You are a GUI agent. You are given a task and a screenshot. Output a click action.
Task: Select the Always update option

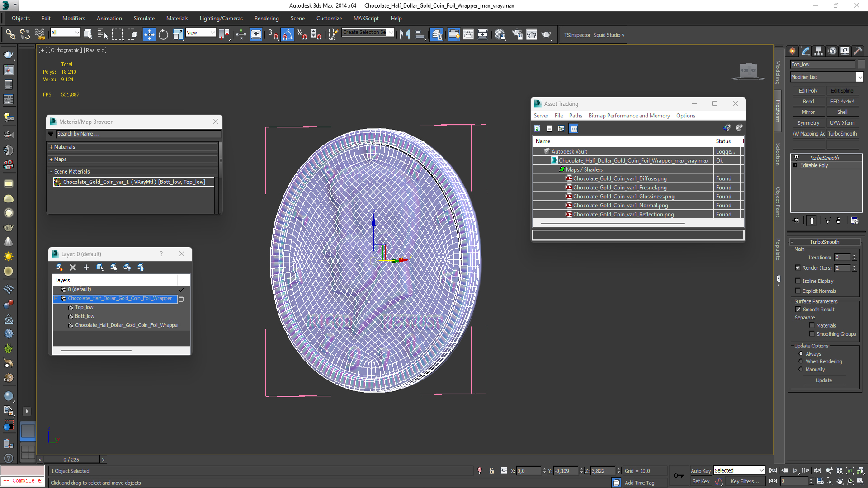click(x=801, y=354)
